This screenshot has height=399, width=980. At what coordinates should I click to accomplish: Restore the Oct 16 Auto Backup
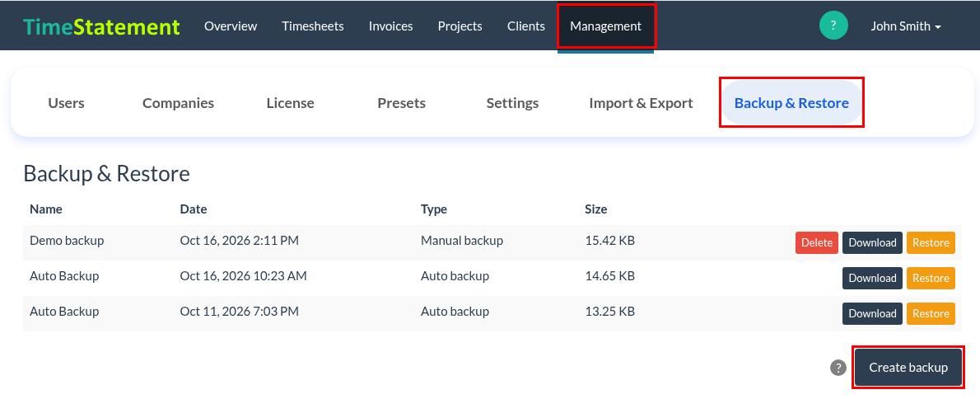[931, 279]
